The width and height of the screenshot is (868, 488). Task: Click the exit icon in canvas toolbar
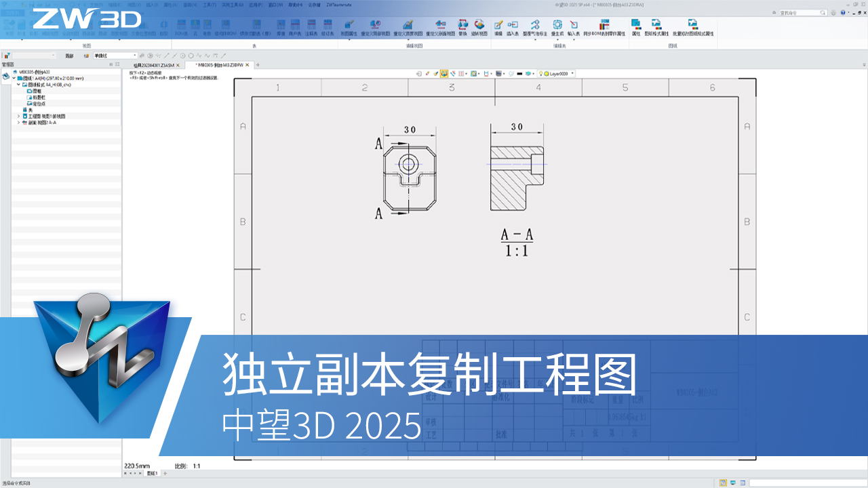click(x=419, y=73)
